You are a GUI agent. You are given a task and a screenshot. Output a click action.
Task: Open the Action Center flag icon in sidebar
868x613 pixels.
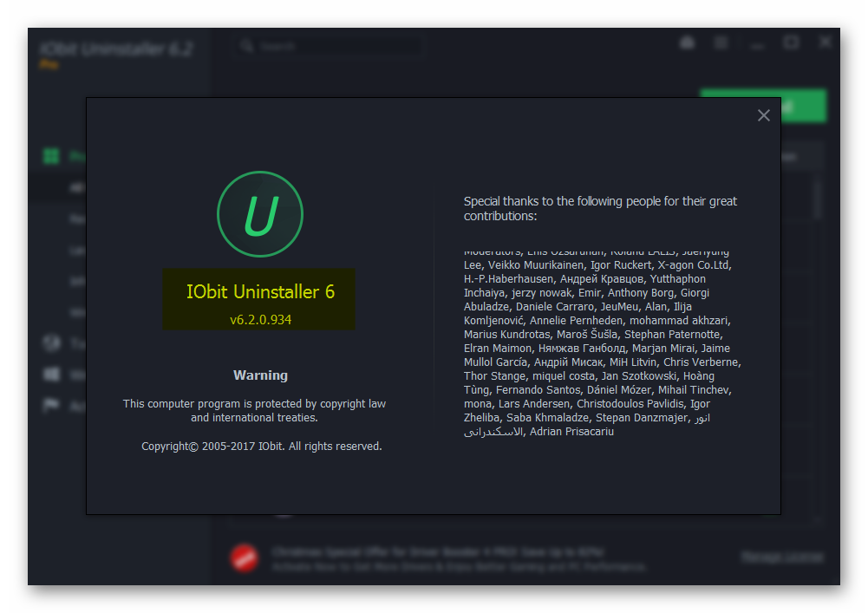point(51,406)
